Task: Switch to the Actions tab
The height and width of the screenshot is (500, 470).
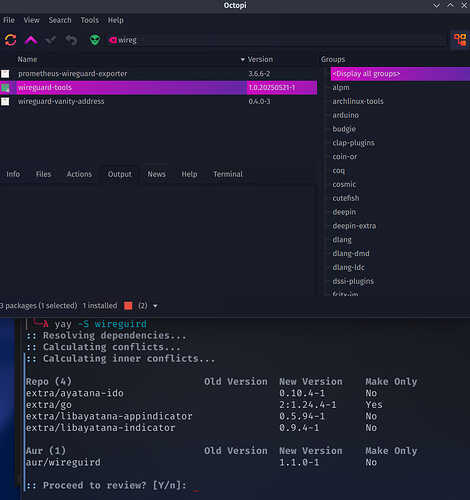Action: click(79, 174)
